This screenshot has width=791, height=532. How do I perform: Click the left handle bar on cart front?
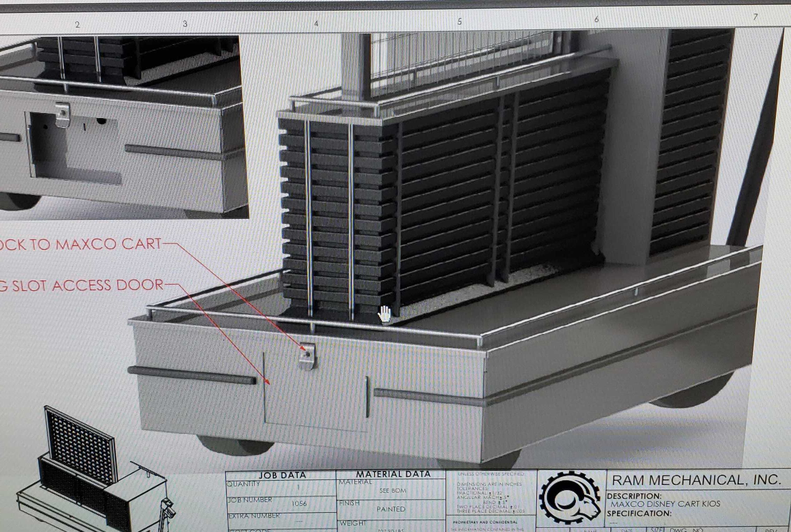[192, 376]
